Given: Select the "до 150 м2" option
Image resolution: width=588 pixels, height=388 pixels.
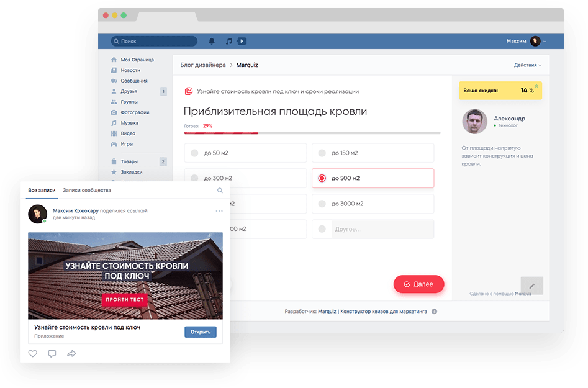Looking at the screenshot, I should click(373, 153).
